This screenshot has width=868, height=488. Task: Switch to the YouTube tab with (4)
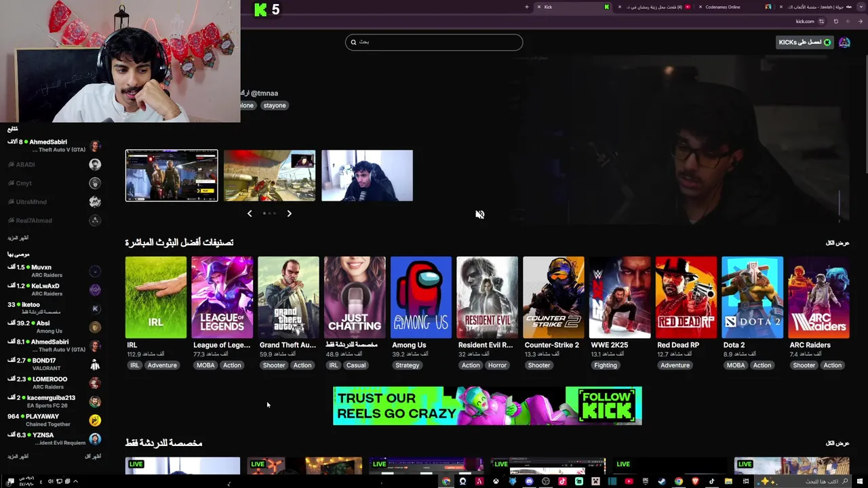(653, 7)
